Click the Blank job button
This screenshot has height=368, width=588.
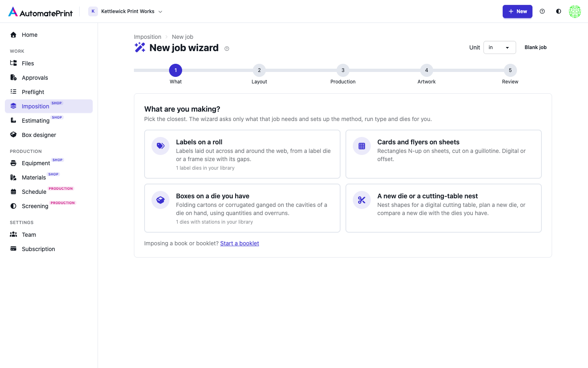point(535,47)
